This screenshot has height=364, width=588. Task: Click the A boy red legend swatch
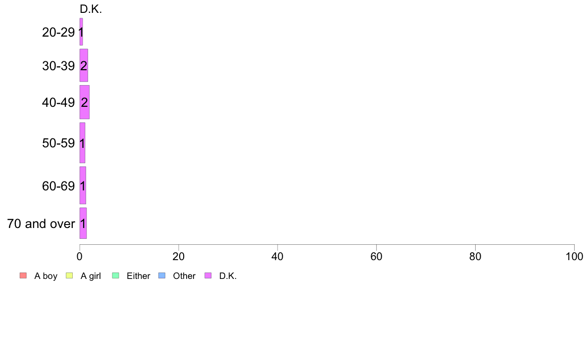coord(23,275)
